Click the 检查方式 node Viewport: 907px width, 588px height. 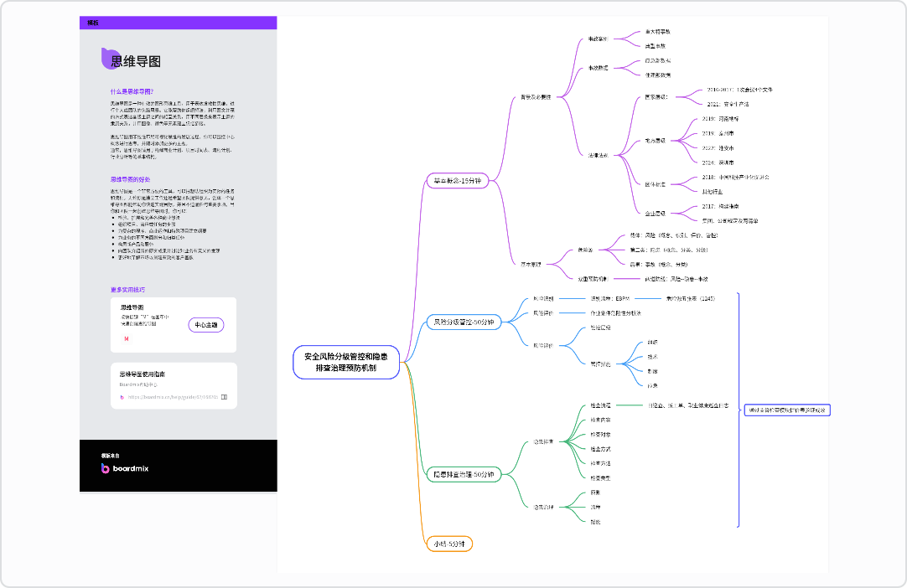click(x=600, y=449)
